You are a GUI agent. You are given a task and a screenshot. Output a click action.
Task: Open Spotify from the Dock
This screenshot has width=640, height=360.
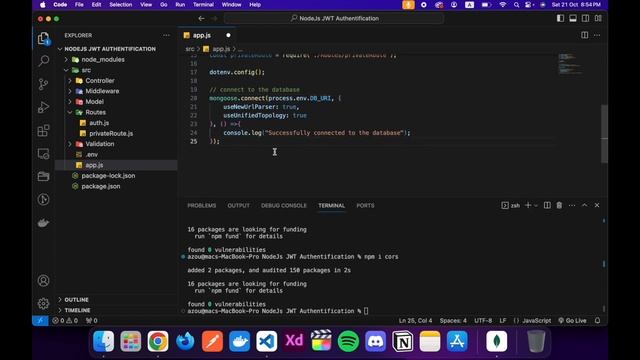pos(348,341)
